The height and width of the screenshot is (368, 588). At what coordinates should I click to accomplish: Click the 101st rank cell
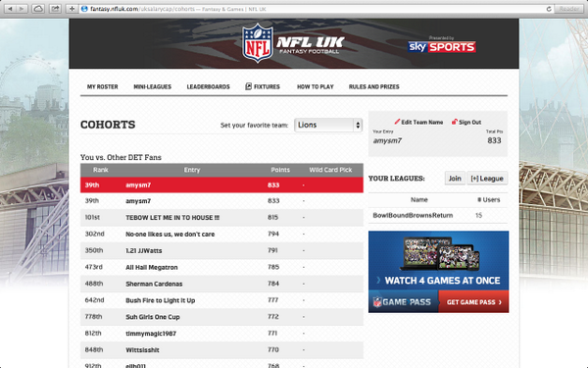92,217
